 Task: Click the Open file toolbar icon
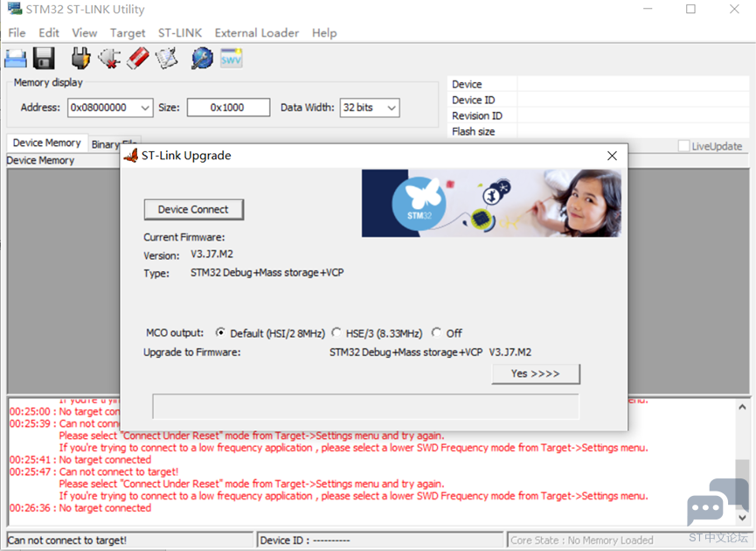click(16, 59)
